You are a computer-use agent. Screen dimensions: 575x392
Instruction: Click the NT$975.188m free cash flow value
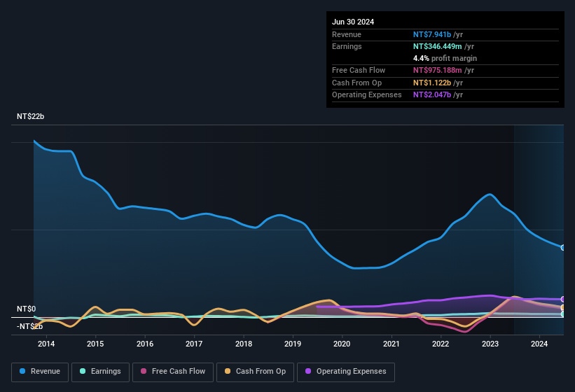[438, 70]
